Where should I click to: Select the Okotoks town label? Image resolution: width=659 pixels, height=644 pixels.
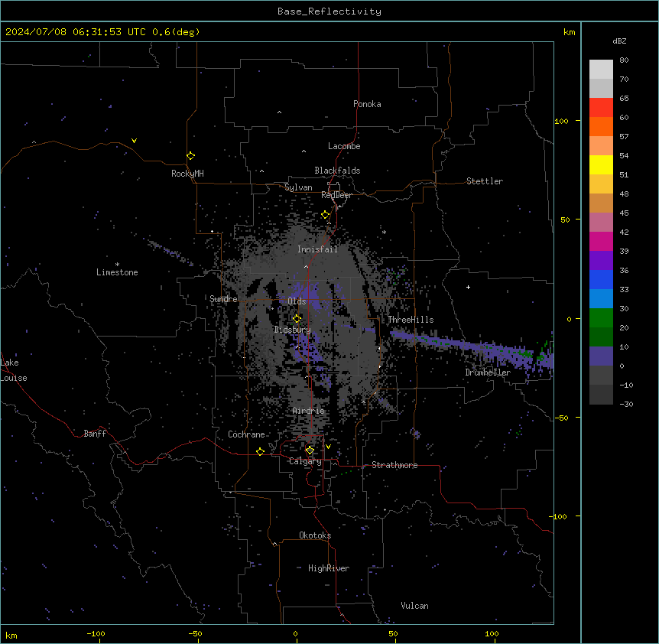point(315,535)
